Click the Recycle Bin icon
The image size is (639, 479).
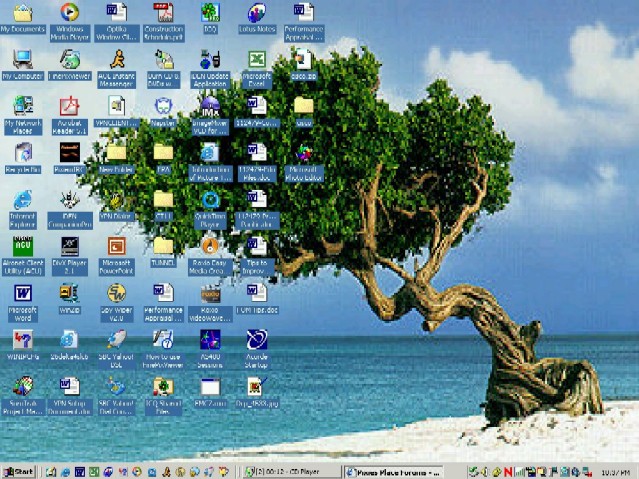click(22, 153)
